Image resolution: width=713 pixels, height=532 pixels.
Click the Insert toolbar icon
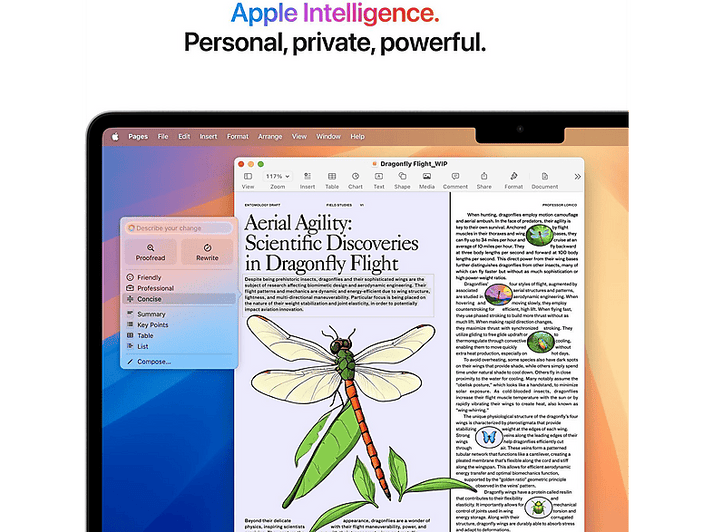pos(307,176)
